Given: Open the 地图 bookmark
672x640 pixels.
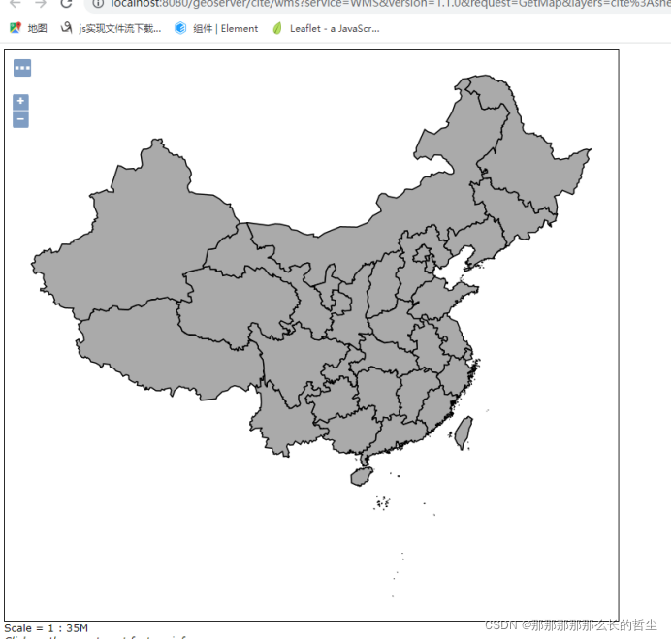Looking at the screenshot, I should [x=28, y=28].
